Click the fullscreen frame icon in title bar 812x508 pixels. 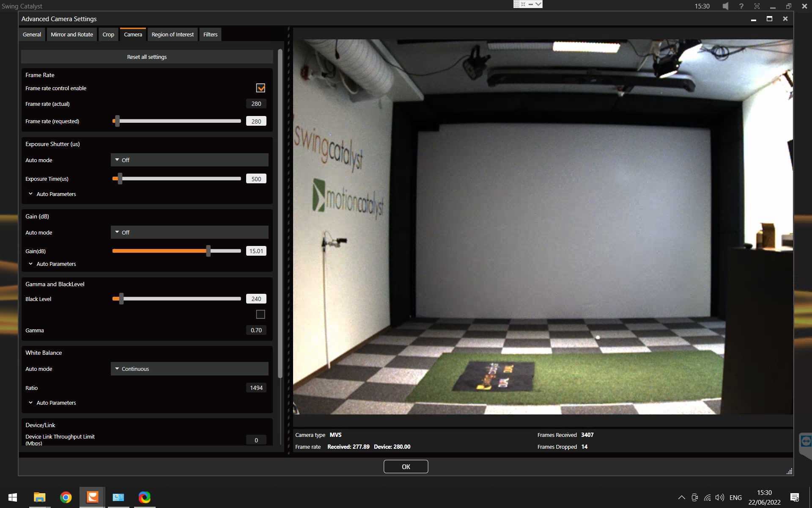click(757, 6)
